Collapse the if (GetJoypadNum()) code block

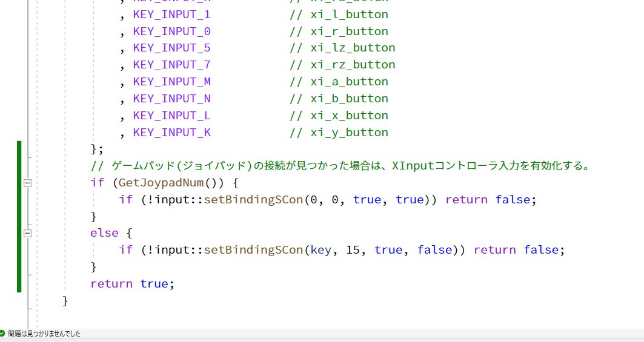27,183
